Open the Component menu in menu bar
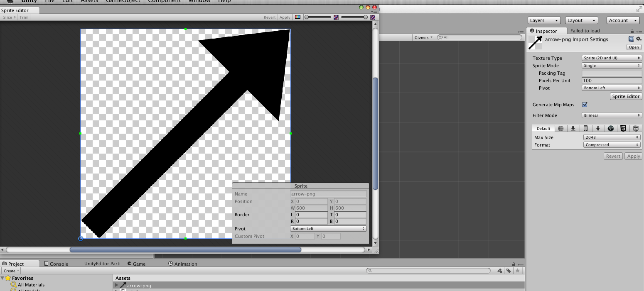Screen dimensions: 644x291 [164, 1]
